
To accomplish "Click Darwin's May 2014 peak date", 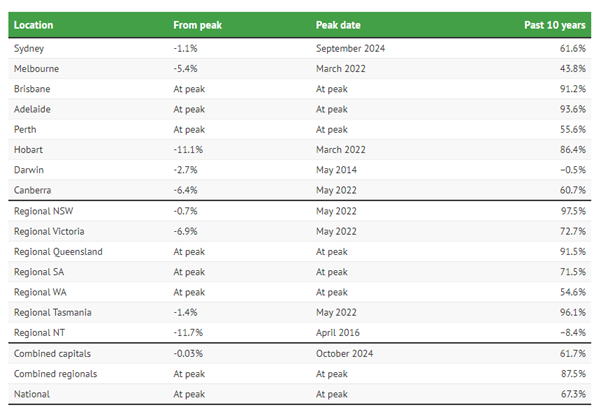I will pyautogui.click(x=336, y=170).
